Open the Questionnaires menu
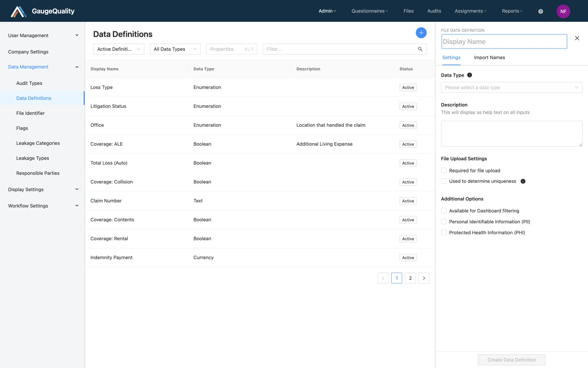 pos(369,11)
